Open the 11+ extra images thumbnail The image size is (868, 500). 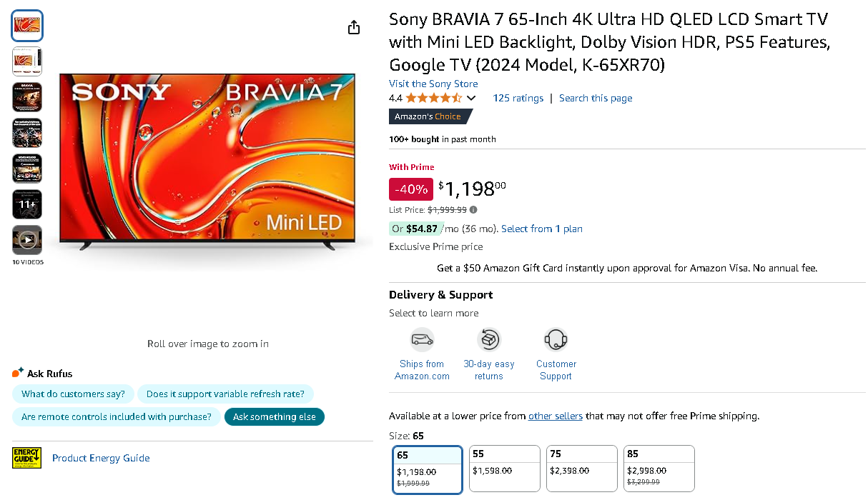pyautogui.click(x=26, y=204)
